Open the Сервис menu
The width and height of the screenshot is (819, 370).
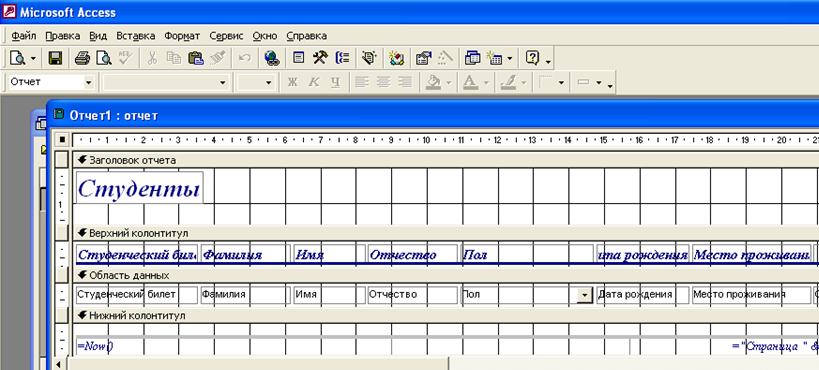pyautogui.click(x=226, y=36)
